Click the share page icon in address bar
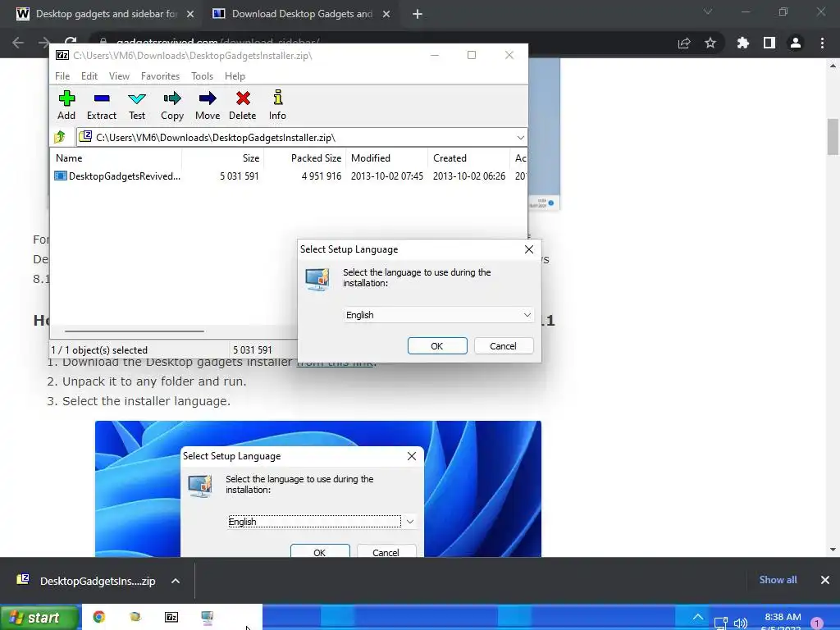Image resolution: width=840 pixels, height=630 pixels. 684,43
